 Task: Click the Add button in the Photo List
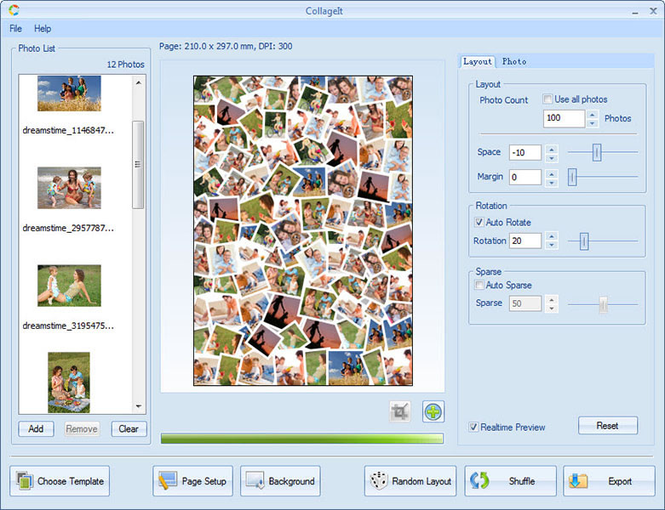pyautogui.click(x=36, y=429)
